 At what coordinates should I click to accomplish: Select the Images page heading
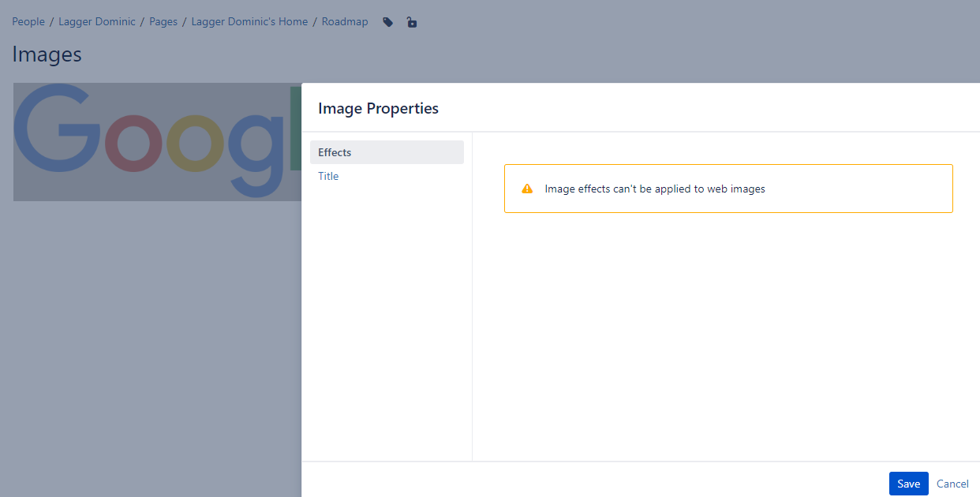point(47,54)
